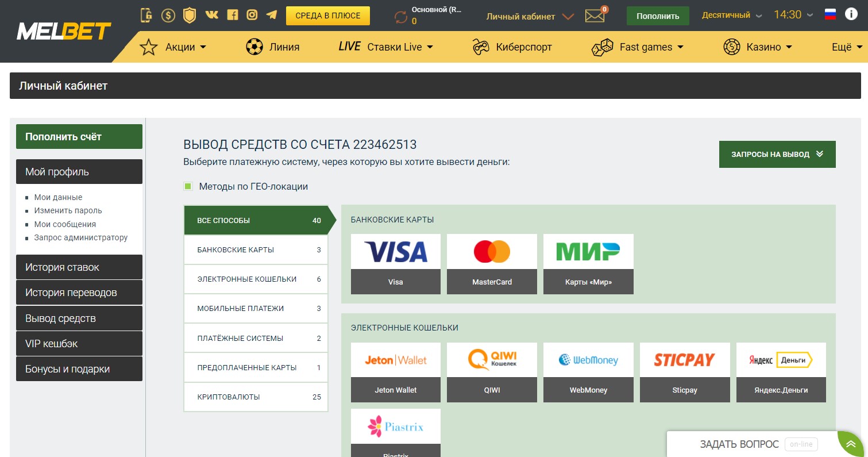Click the Melbet logo

point(64,31)
